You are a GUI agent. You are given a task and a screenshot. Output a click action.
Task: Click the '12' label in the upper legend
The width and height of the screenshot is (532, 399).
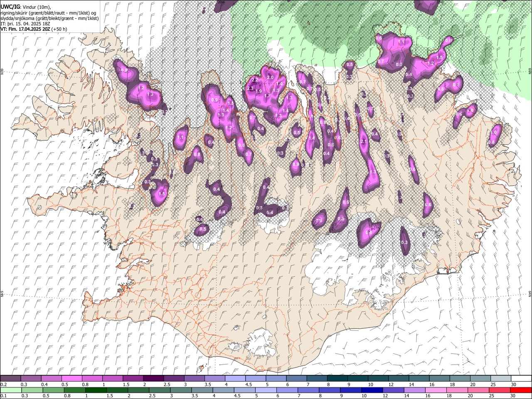coord(391,384)
